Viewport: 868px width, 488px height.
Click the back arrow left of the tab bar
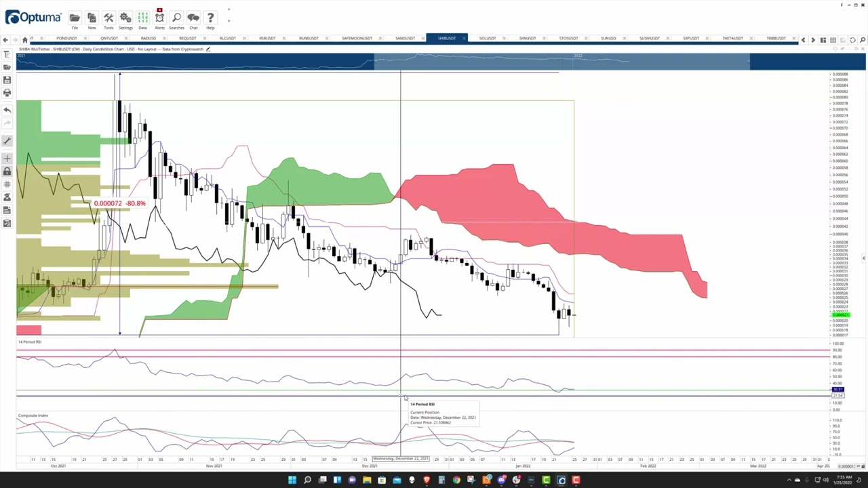click(x=6, y=39)
